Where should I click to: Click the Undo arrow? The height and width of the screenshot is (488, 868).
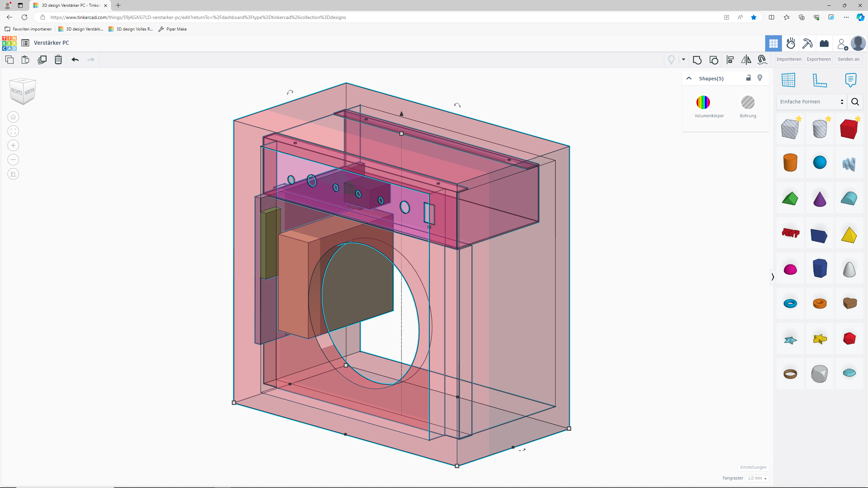click(75, 60)
